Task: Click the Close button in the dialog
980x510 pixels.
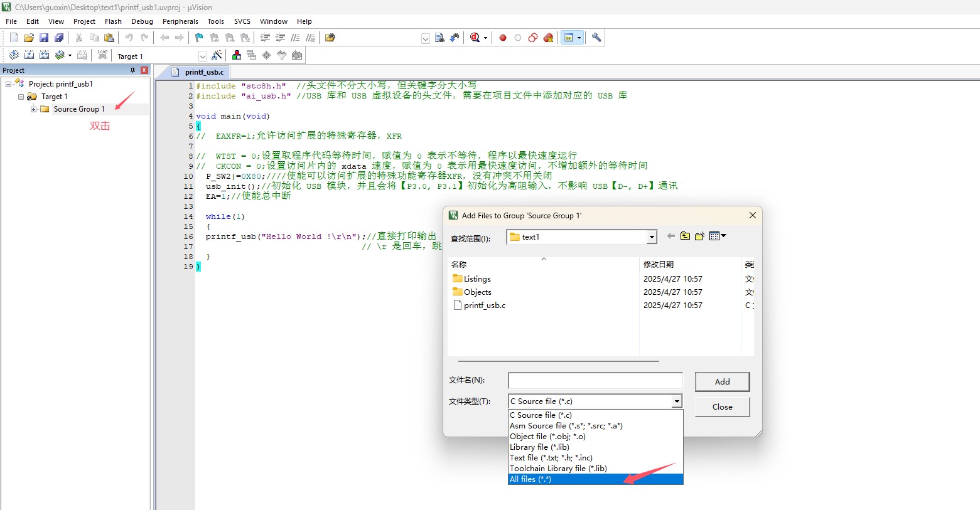Action: 722,406
